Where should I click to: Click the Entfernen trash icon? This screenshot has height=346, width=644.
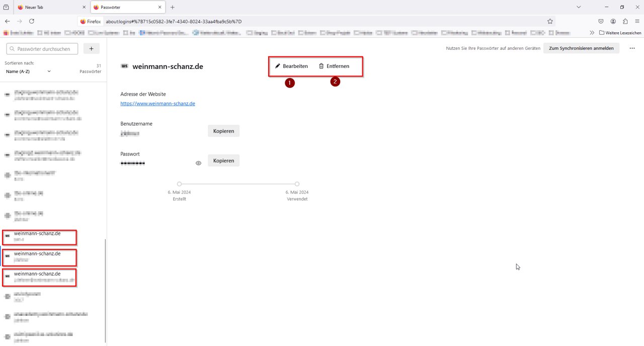321,66
